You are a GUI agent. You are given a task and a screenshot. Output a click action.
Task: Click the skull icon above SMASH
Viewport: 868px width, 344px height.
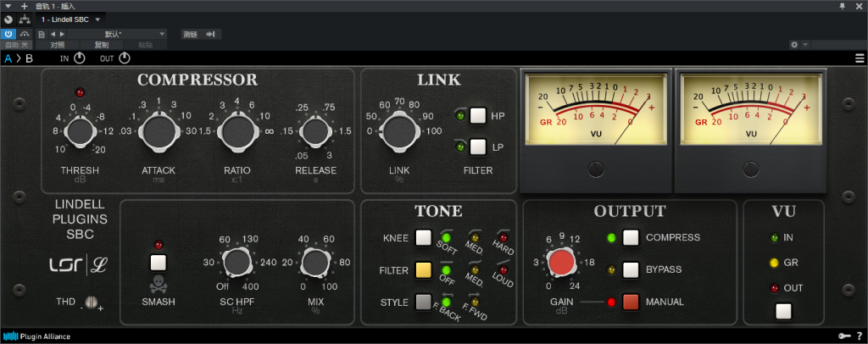coord(159,284)
